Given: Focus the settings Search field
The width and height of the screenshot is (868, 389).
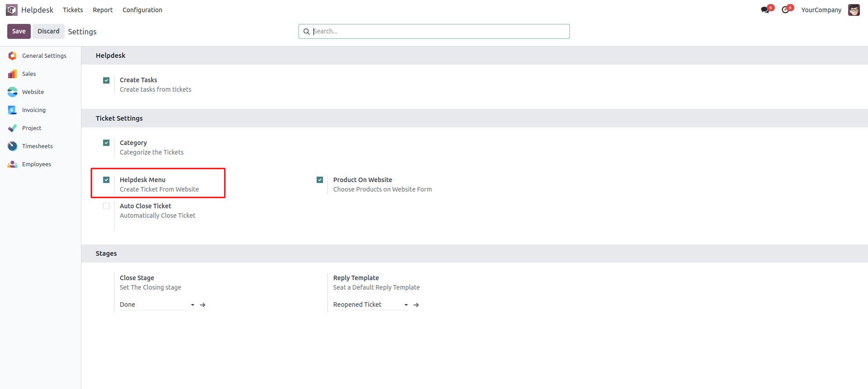Looking at the screenshot, I should click(439, 32).
